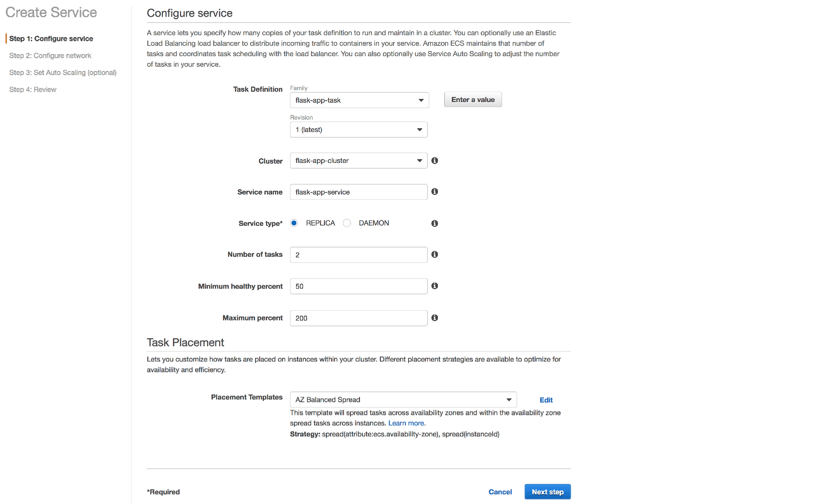
Task: Click Number of tasks input field
Action: [x=358, y=255]
